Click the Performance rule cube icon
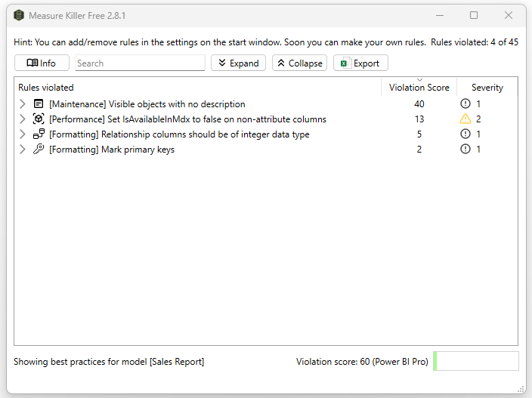Viewport: 532px width, 398px height. tap(39, 119)
